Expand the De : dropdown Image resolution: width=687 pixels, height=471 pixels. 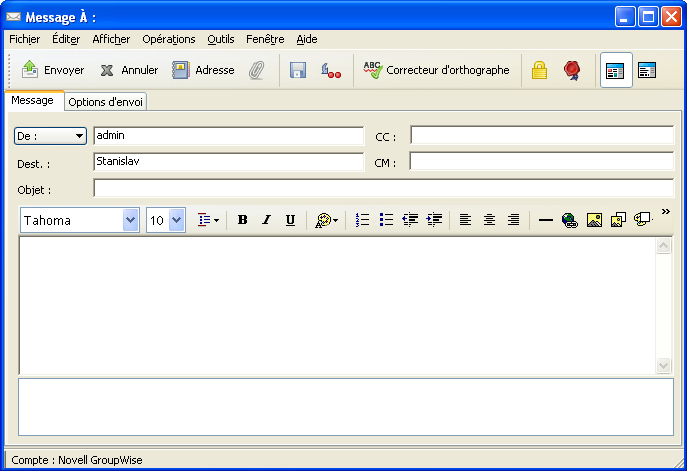[50, 136]
